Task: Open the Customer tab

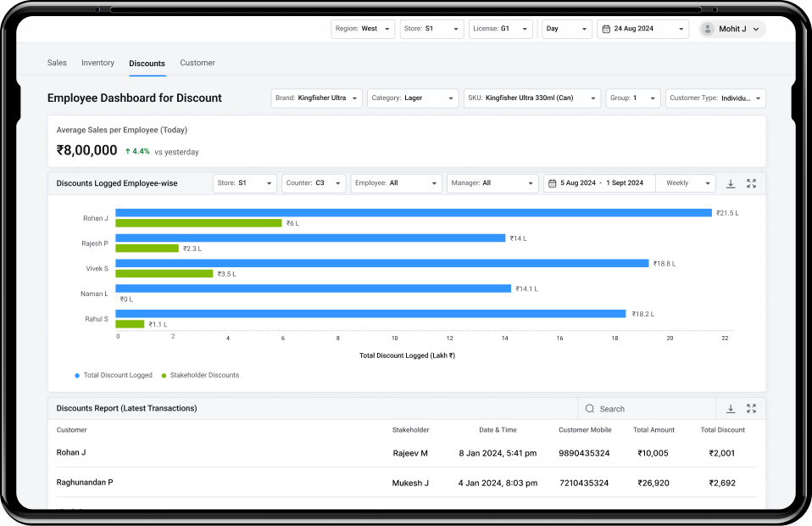Action: click(197, 63)
